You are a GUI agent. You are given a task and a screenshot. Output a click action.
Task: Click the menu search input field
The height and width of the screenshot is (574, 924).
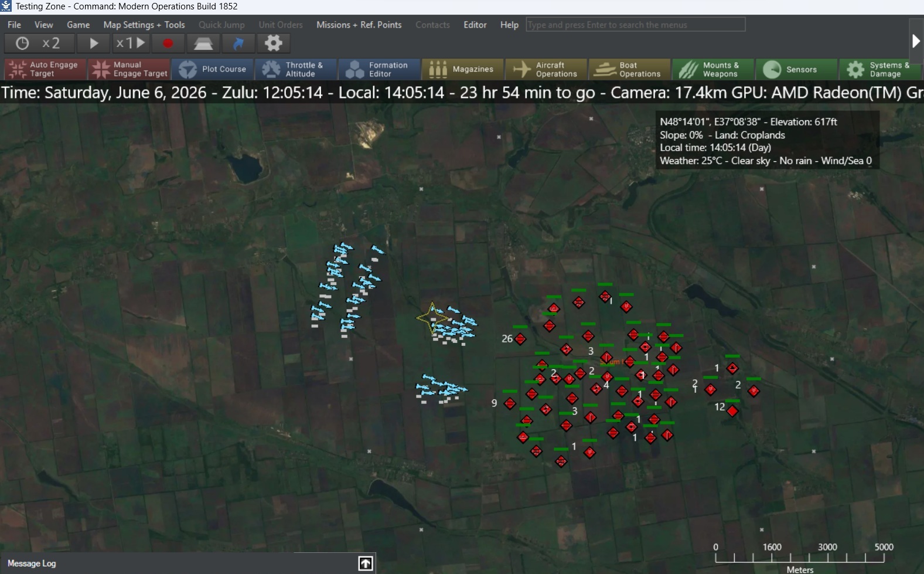636,25
